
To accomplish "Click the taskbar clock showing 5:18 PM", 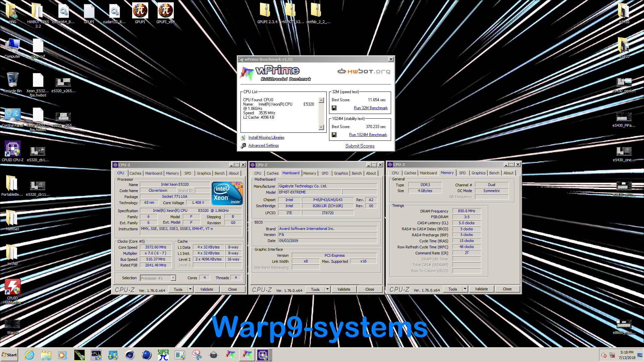I will [627, 355].
